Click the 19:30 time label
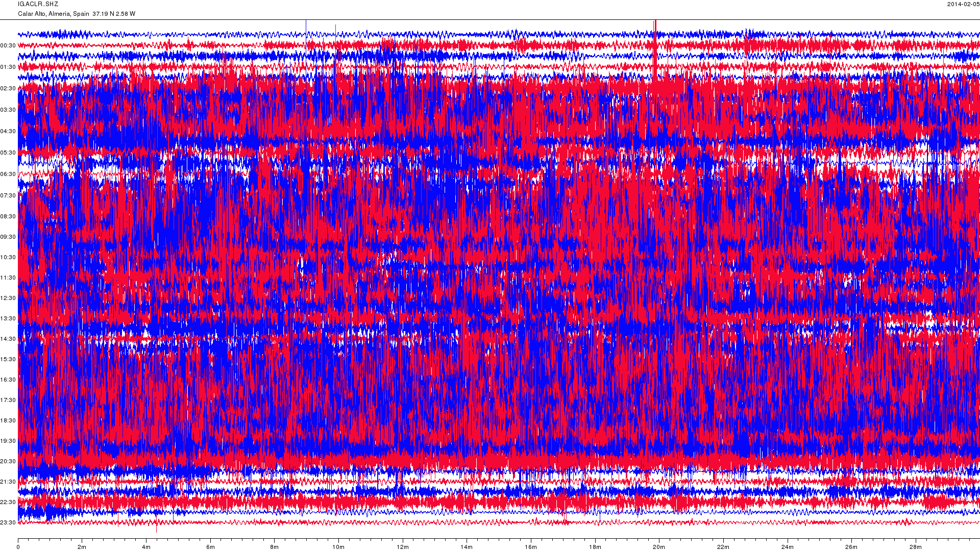The width and height of the screenshot is (980, 551). [x=8, y=441]
